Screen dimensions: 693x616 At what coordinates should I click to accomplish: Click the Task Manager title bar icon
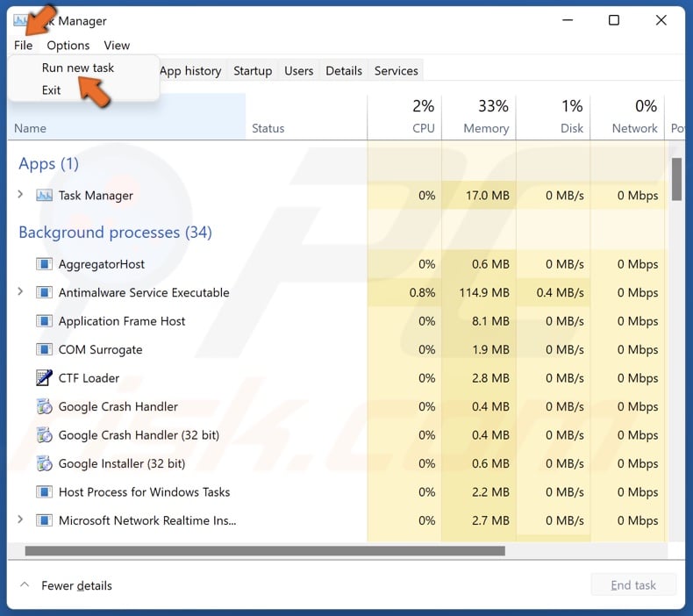(20, 20)
